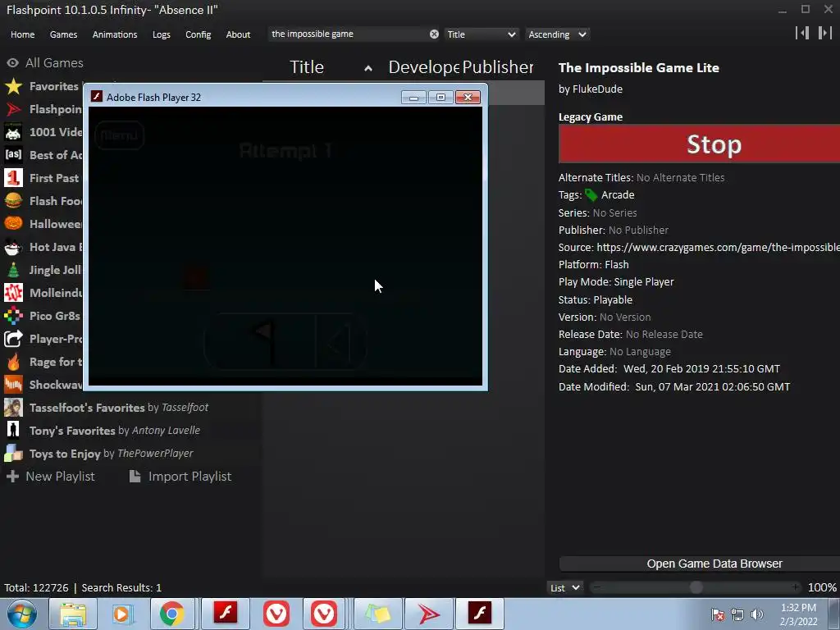Open Windows Explorer from the taskbar
Image resolution: width=840 pixels, height=630 pixels.
[x=72, y=614]
